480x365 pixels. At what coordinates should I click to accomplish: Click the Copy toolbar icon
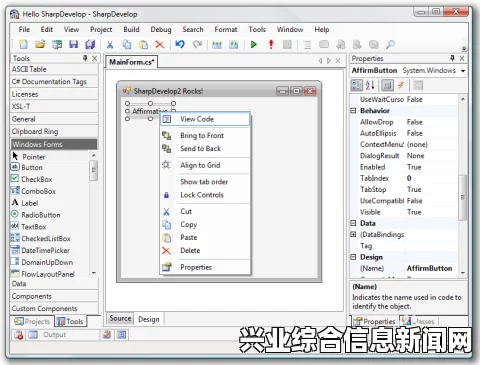127,44
